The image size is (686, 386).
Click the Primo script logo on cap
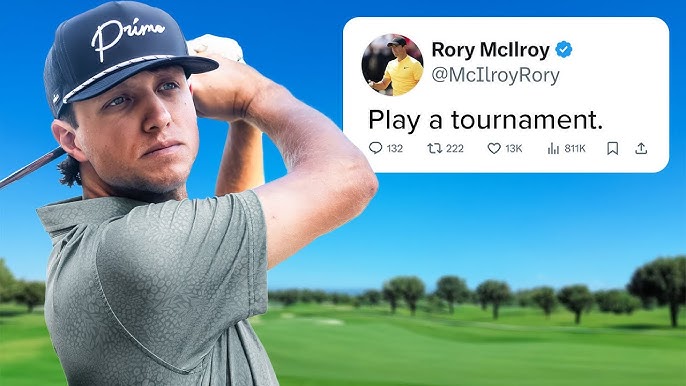(127, 37)
